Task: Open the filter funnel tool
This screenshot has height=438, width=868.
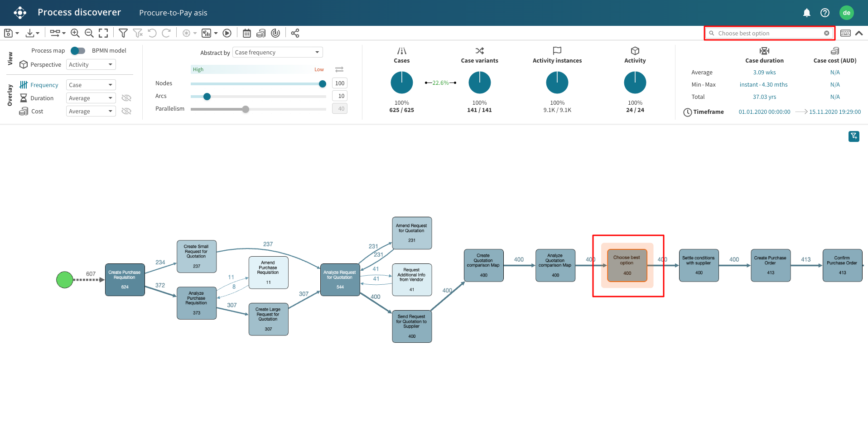Action: pyautogui.click(x=123, y=33)
